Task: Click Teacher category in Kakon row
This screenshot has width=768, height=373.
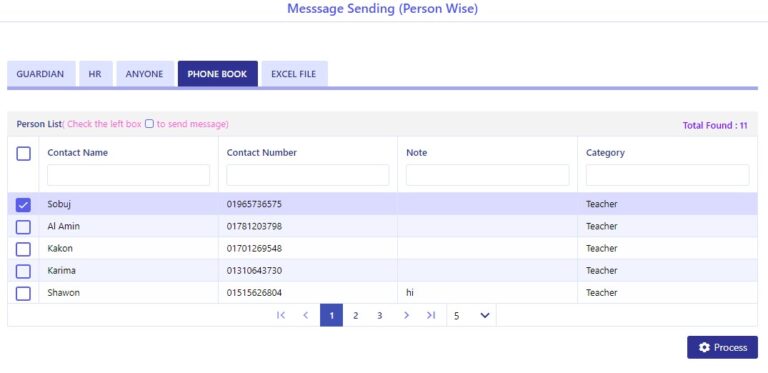Action: (601, 248)
